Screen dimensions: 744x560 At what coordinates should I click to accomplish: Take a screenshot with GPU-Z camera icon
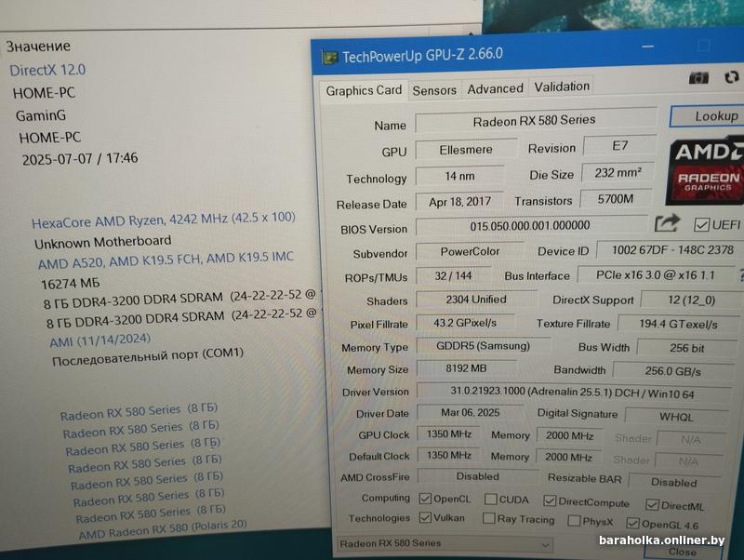pyautogui.click(x=698, y=77)
